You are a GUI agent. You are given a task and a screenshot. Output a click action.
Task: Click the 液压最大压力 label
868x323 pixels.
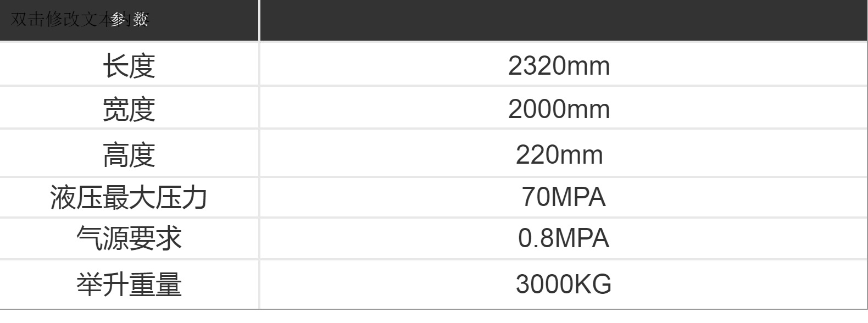(x=129, y=197)
